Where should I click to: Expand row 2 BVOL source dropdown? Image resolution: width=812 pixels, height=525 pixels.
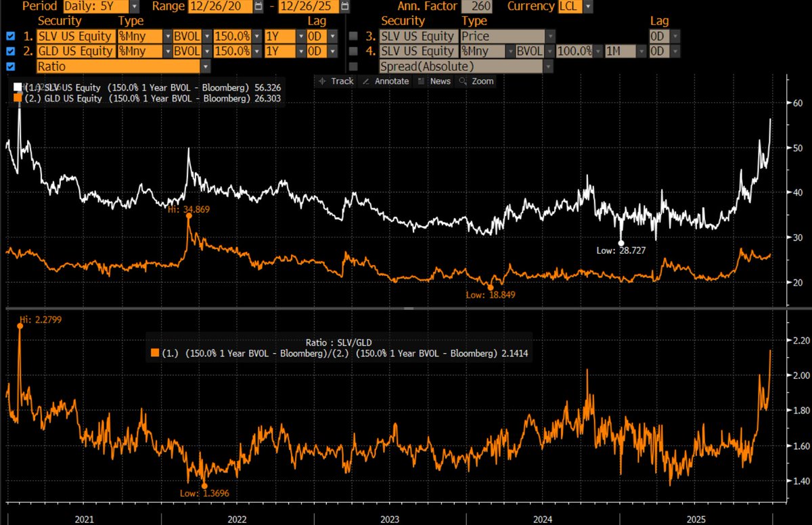click(206, 51)
